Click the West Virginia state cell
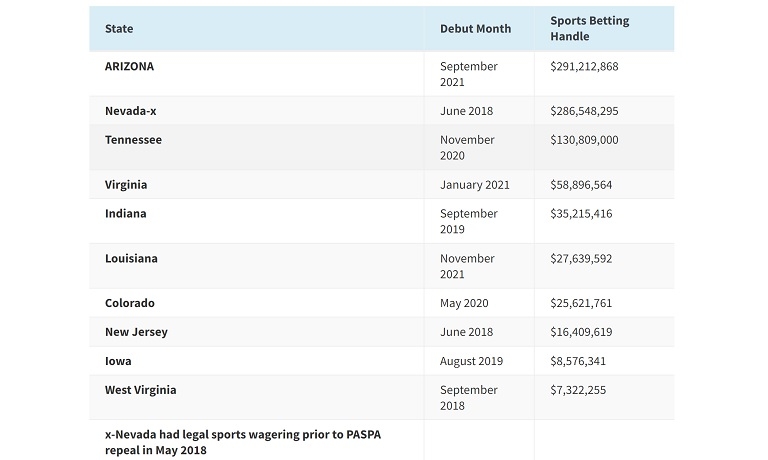Viewport: 768px width, 460px height. pyautogui.click(x=140, y=390)
